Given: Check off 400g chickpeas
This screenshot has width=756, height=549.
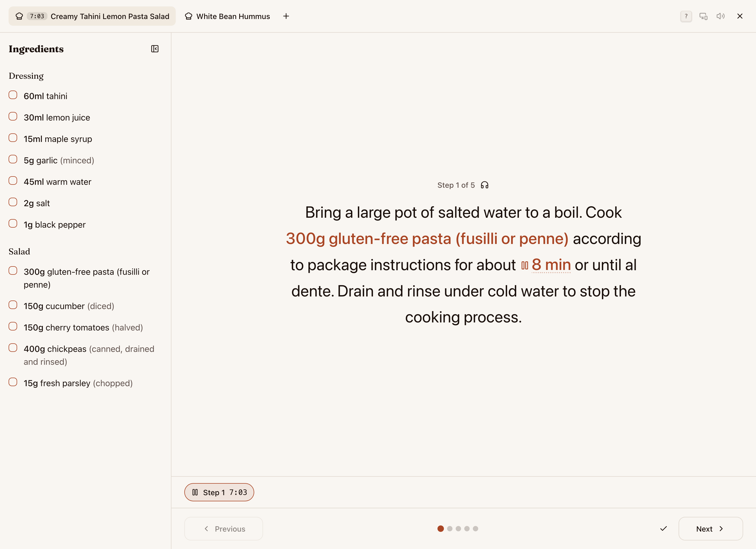Looking at the screenshot, I should click(x=13, y=348).
